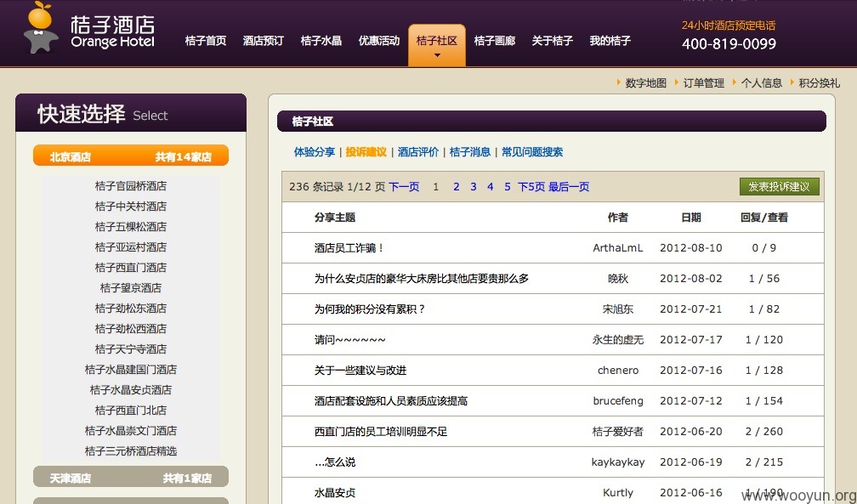Select 桔子三元桥酒店精选
The height and width of the screenshot is (504, 857).
(131, 451)
